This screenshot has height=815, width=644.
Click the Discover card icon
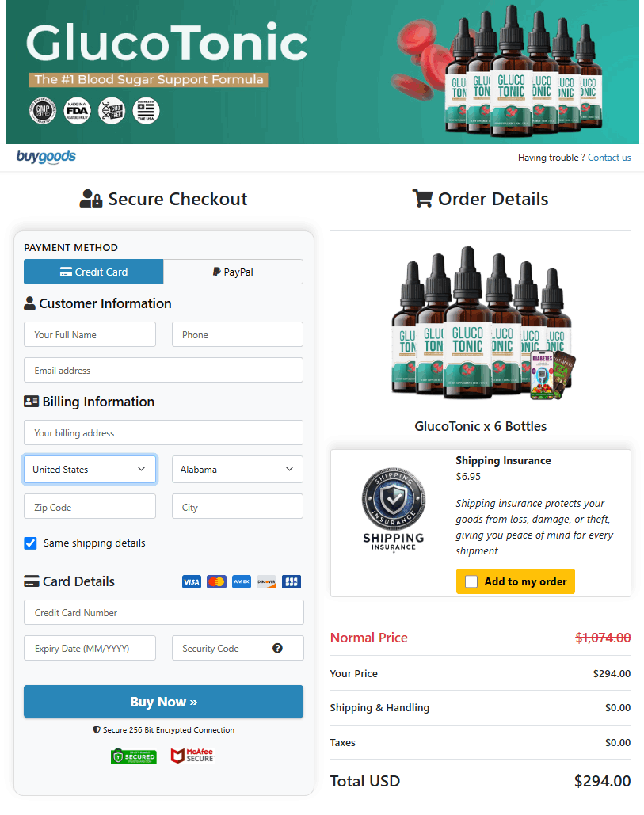[266, 581]
